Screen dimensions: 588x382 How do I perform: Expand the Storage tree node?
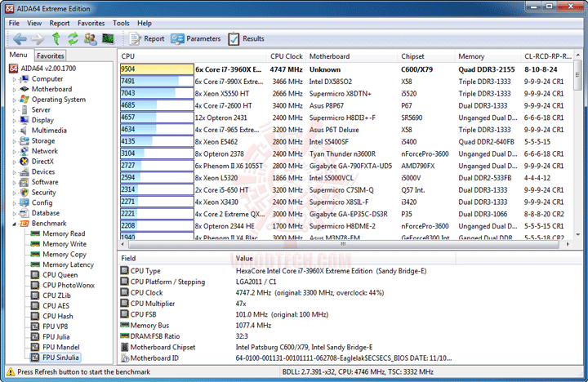14,141
